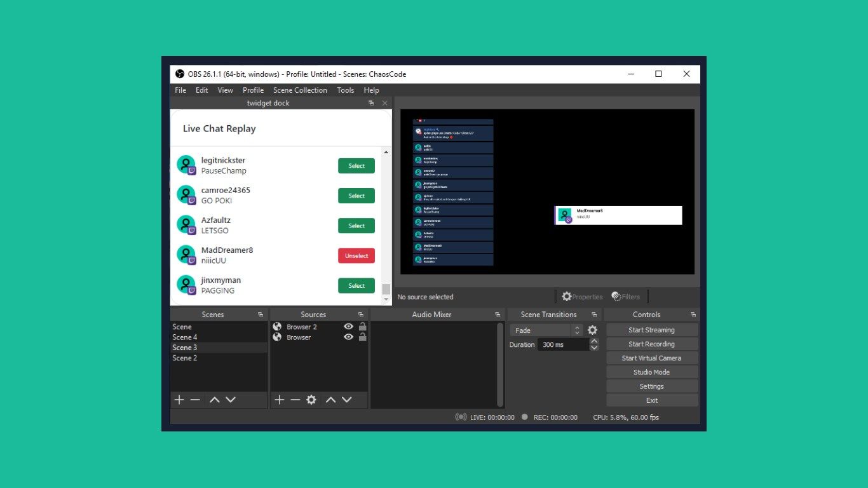Image resolution: width=868 pixels, height=488 pixels.
Task: Click the OBS logo in title bar
Action: pos(180,74)
